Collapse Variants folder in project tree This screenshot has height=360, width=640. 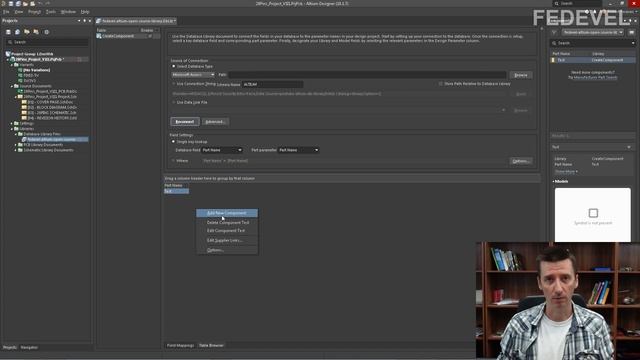(12, 65)
